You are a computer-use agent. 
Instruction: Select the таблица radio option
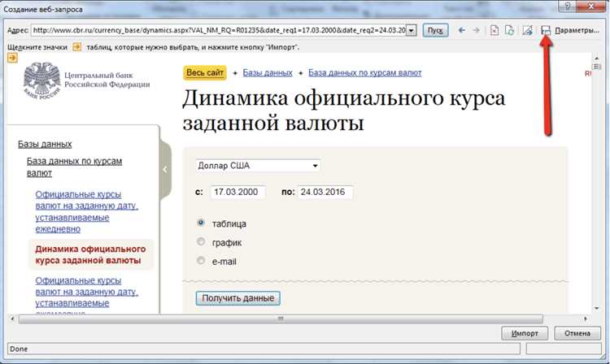[x=201, y=223]
